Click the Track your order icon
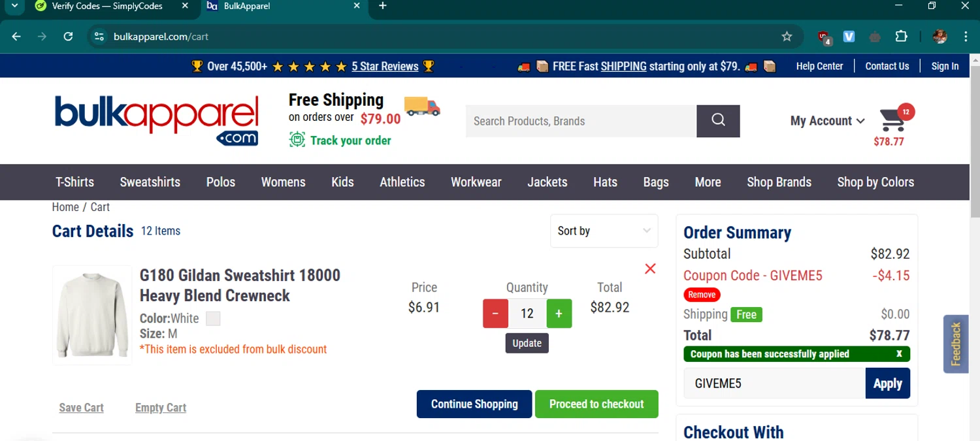The image size is (980, 441). click(x=297, y=140)
